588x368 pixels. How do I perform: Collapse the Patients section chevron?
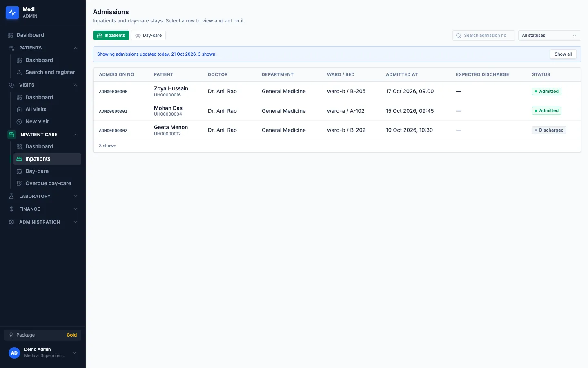click(76, 48)
